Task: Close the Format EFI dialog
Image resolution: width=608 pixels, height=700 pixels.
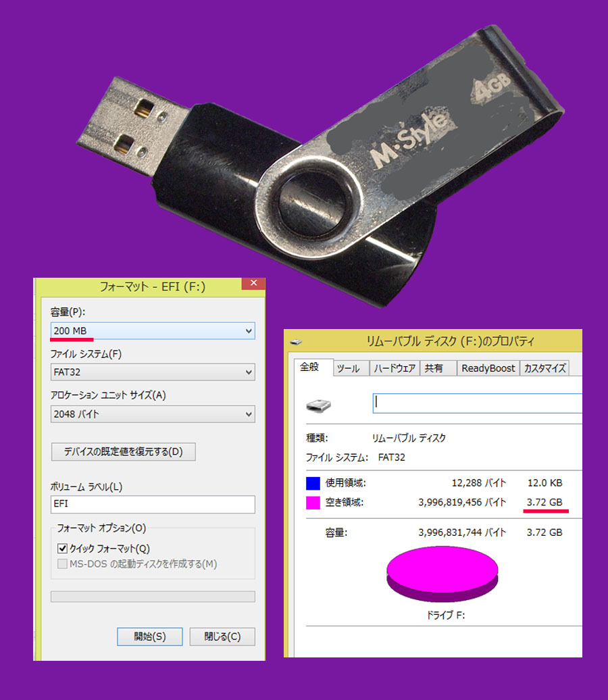Action: tap(253, 283)
